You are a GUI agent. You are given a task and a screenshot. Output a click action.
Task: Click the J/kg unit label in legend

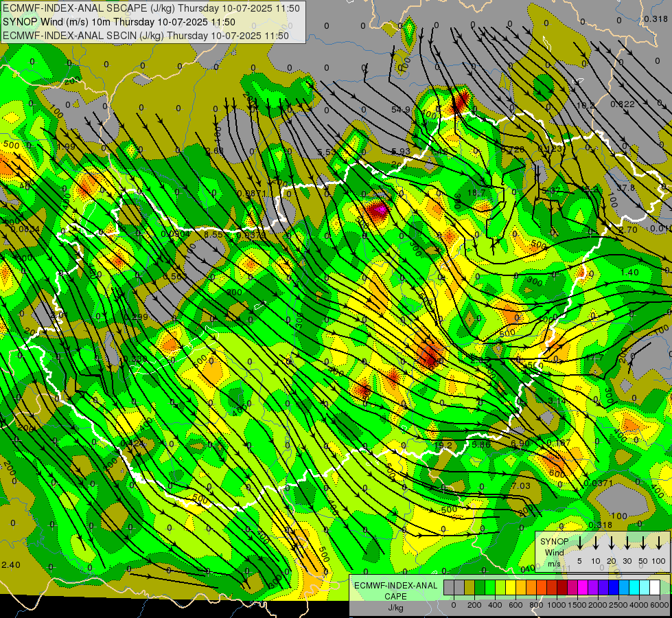click(x=395, y=608)
